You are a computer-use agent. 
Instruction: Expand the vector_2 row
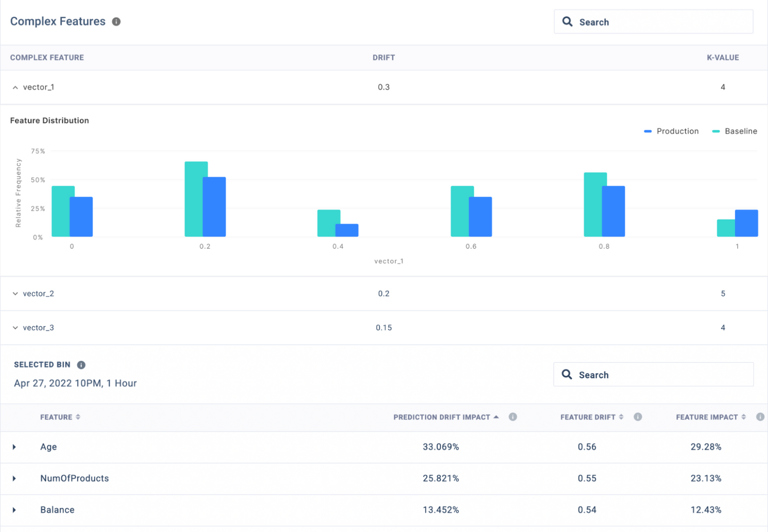click(x=15, y=294)
